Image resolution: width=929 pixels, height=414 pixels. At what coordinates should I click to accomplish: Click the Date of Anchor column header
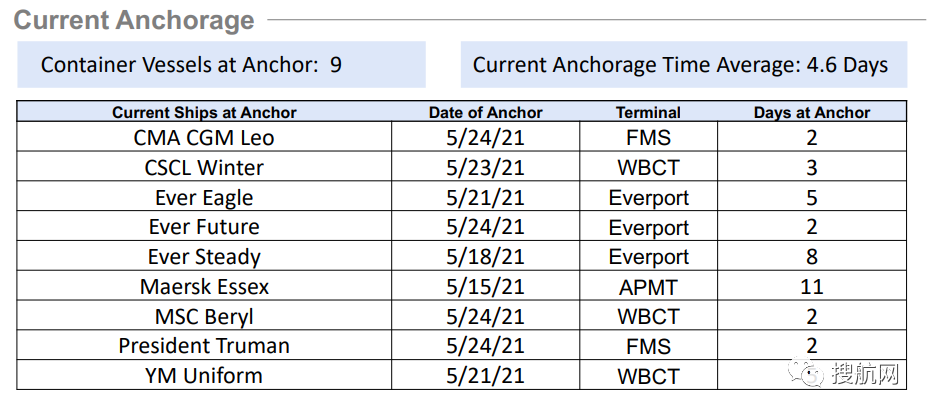tap(485, 113)
